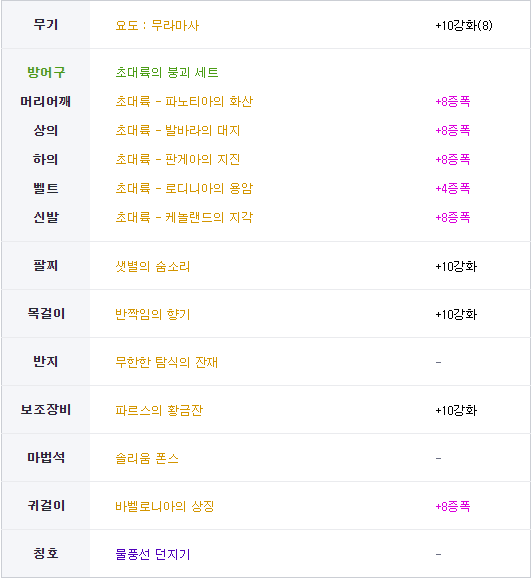
Task: Open the title 물풍선 던지기
Action: [153, 554]
